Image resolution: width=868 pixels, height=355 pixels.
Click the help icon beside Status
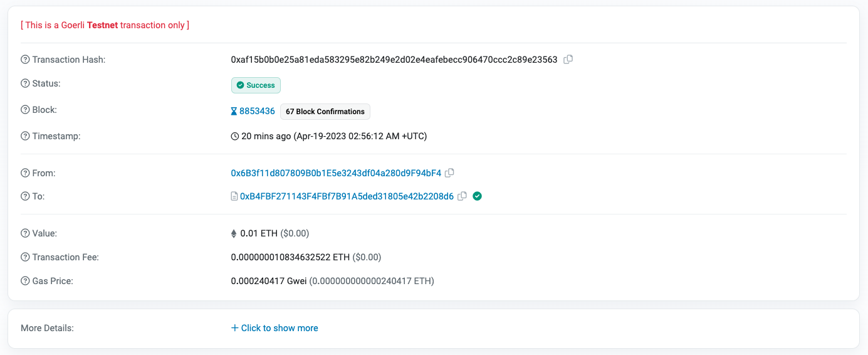pyautogui.click(x=25, y=83)
